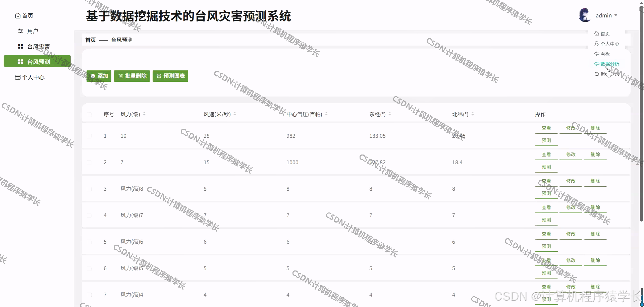The width and height of the screenshot is (644, 307).
Task: Click the 133.05 longitude cell
Action: tap(378, 136)
